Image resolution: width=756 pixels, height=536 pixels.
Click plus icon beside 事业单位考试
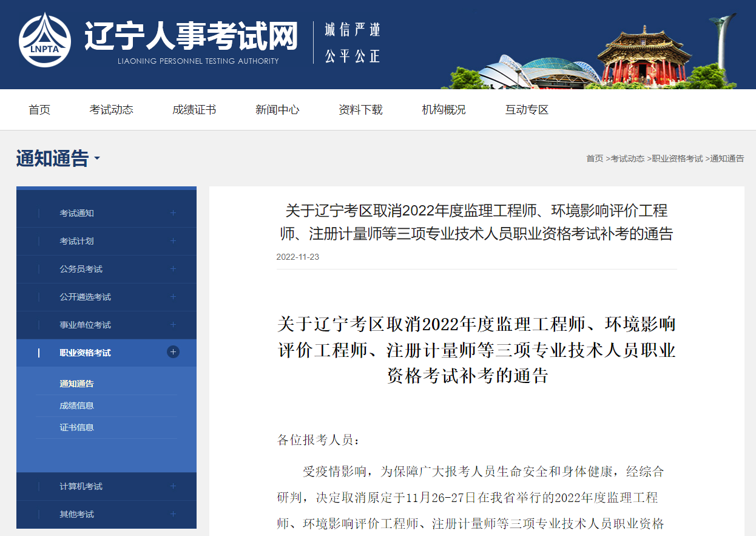click(x=173, y=325)
